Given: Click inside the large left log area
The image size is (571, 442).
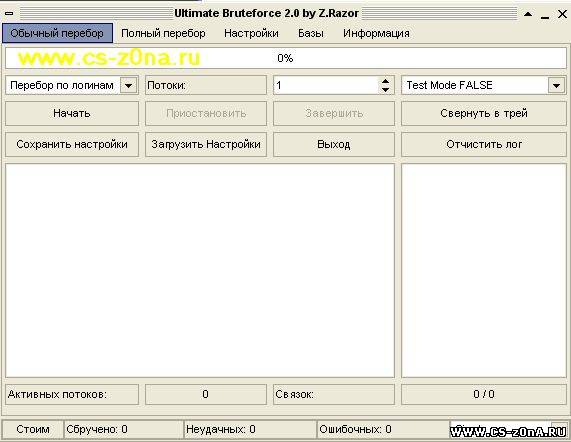Looking at the screenshot, I should tap(200, 271).
